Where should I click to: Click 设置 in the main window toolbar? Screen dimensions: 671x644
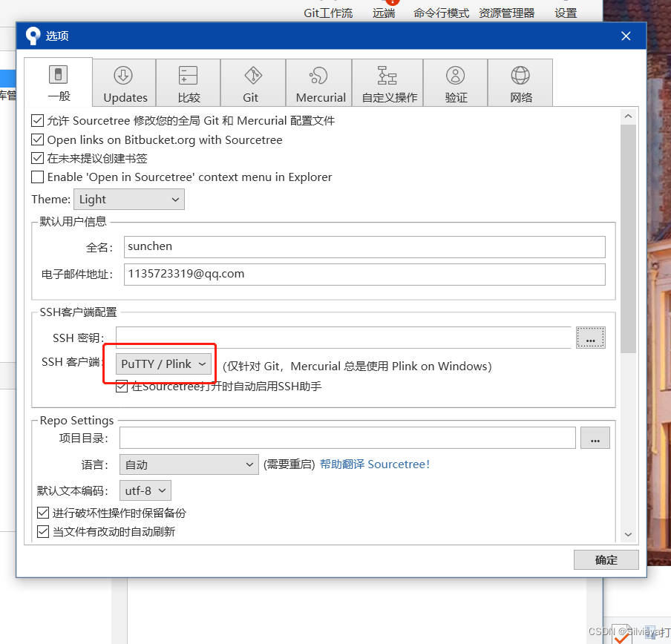pyautogui.click(x=566, y=13)
